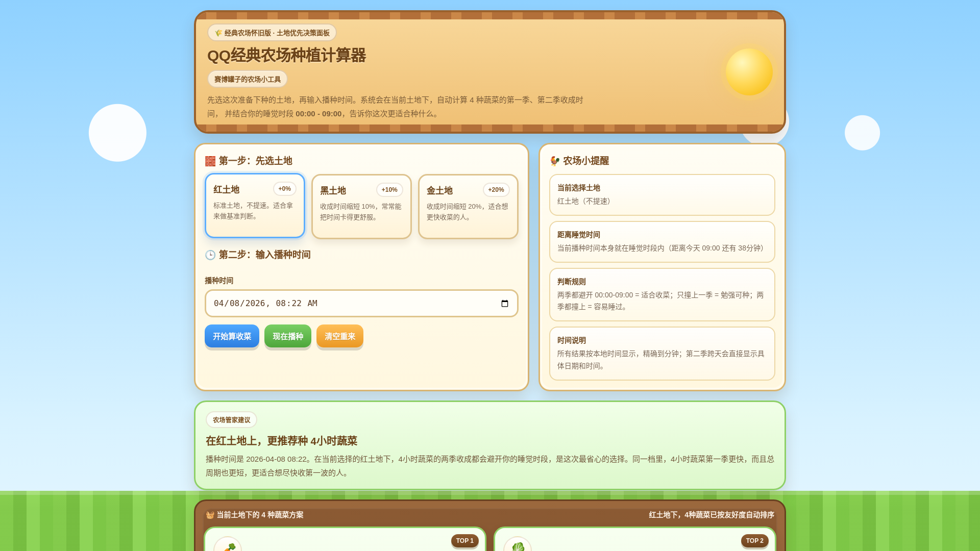Click the 赛博罐子的农场小工具 tag

(248, 79)
